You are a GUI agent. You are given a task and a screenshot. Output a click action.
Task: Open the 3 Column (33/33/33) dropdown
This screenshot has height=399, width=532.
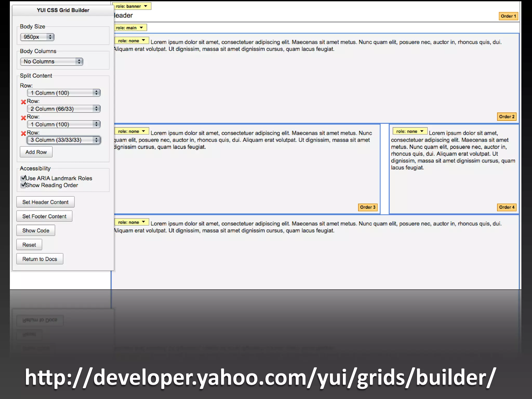coord(64,140)
